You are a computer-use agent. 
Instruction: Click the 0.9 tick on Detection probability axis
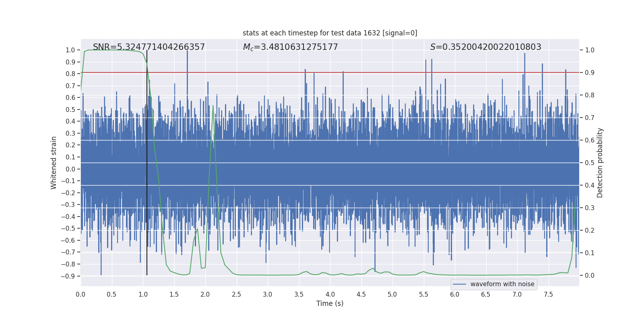(590, 72)
